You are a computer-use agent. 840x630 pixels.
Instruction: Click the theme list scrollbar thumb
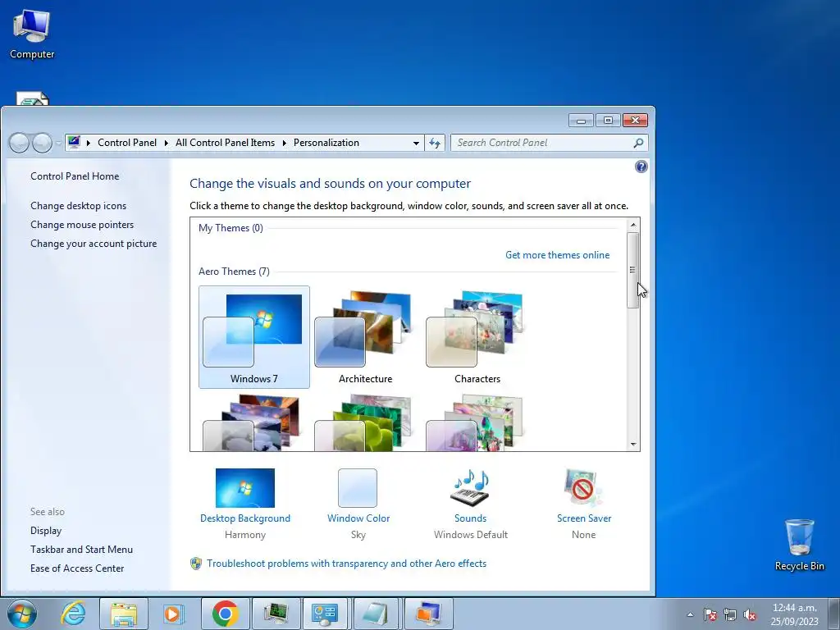pos(632,270)
